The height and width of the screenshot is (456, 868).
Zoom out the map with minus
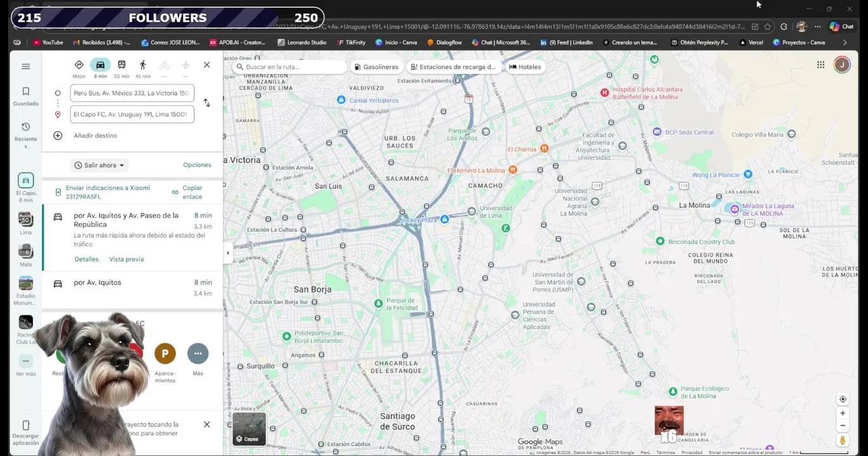tap(843, 425)
